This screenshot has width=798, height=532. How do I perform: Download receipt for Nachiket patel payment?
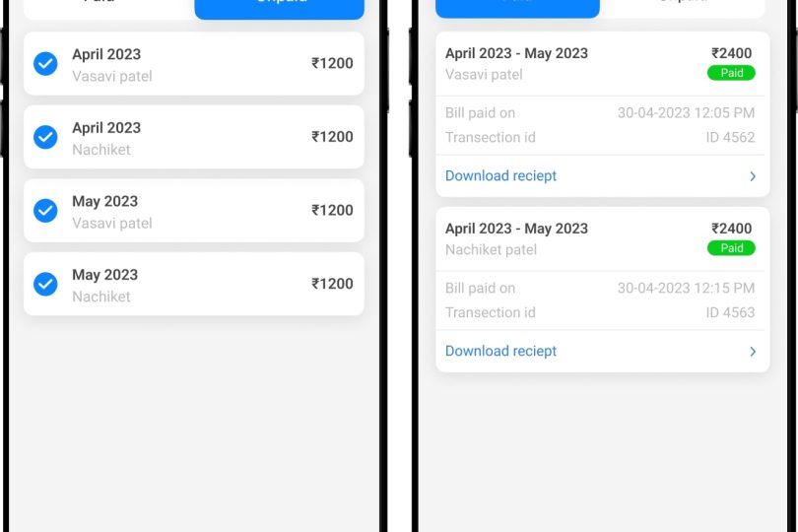[501, 352]
